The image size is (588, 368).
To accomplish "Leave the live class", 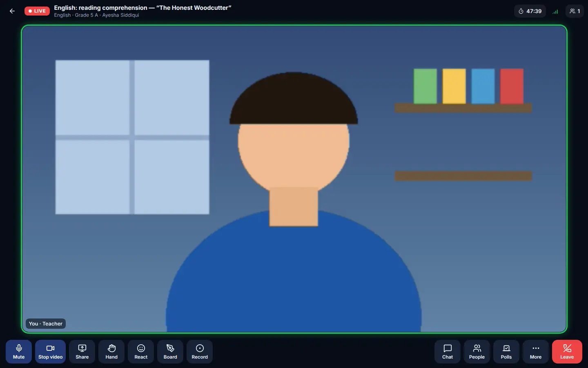I will point(567,352).
